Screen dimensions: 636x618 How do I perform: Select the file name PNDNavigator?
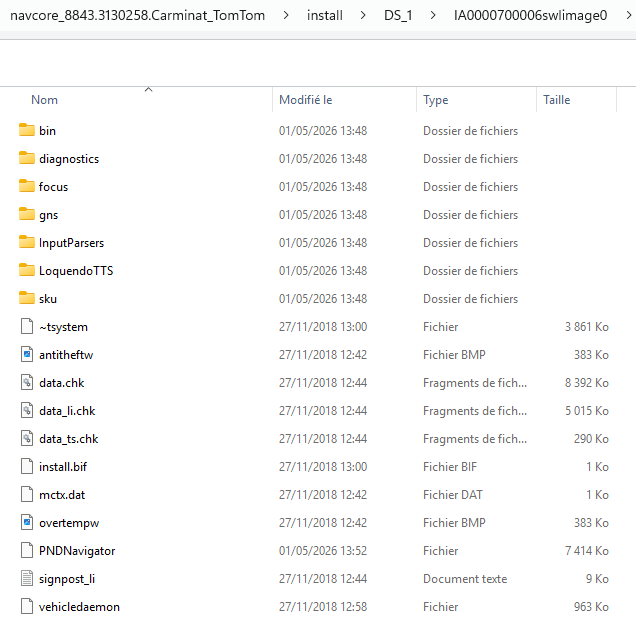77,551
